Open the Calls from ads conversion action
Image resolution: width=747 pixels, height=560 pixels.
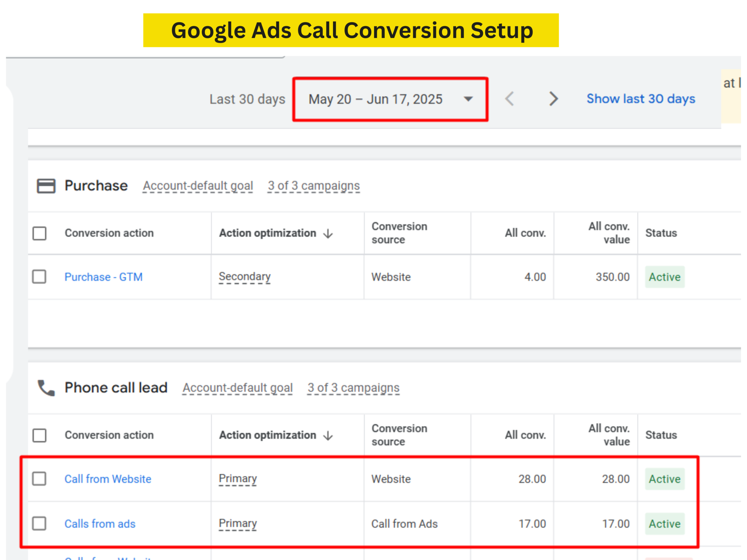[x=100, y=524]
